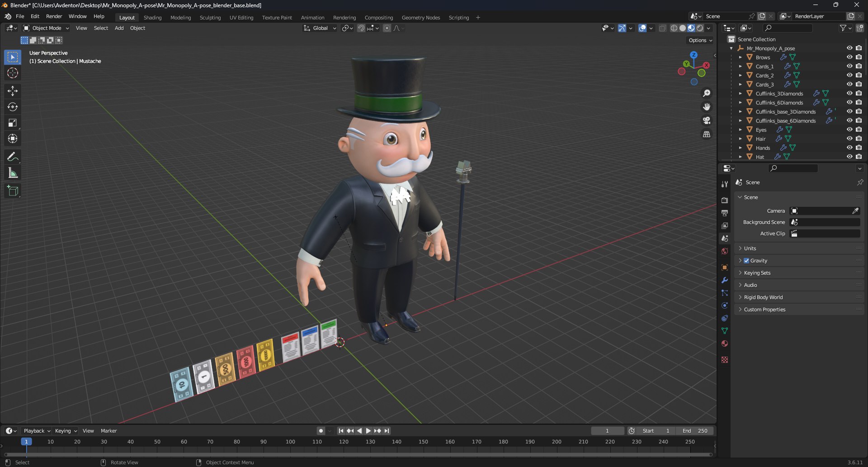Open the Tool properties tab

tap(725, 184)
